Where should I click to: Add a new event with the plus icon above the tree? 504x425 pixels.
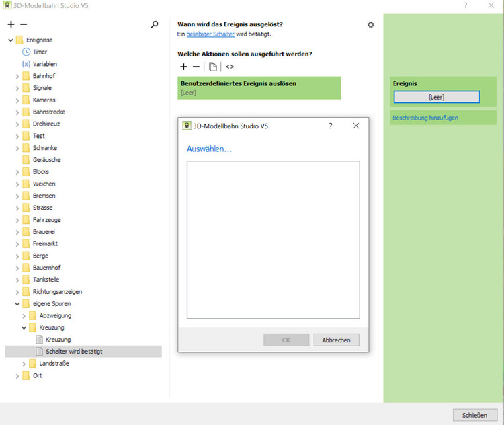click(x=11, y=24)
